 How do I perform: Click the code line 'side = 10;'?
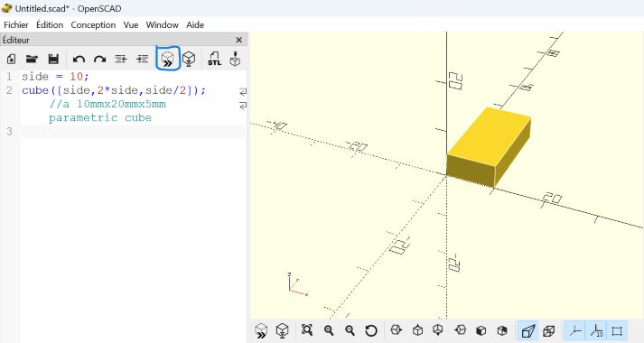coord(55,77)
